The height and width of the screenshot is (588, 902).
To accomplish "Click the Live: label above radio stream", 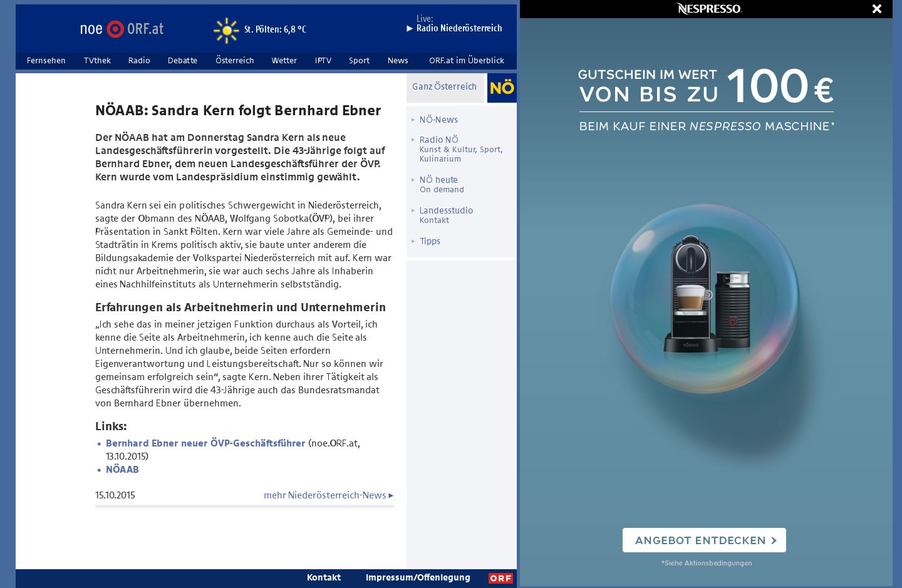I will 425,19.
